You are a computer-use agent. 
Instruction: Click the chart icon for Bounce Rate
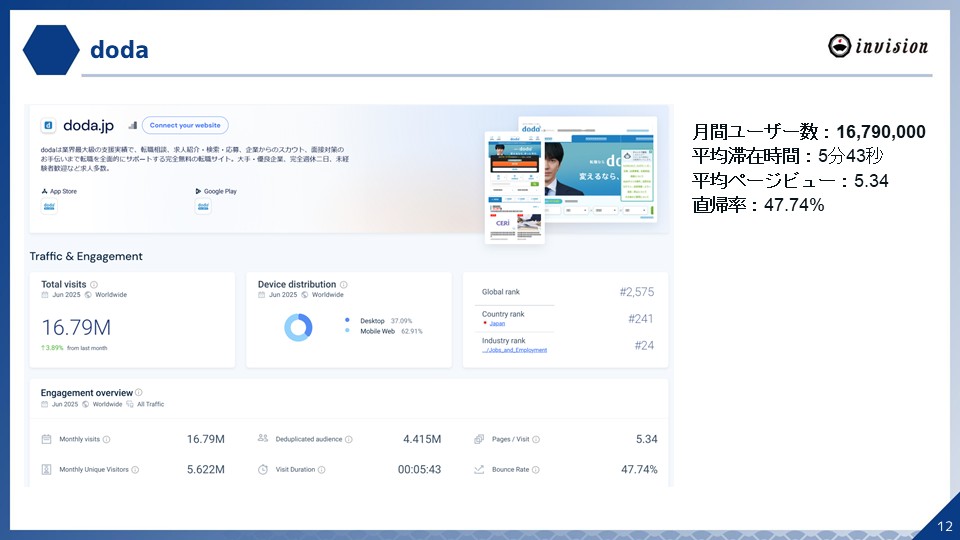[x=479, y=470]
